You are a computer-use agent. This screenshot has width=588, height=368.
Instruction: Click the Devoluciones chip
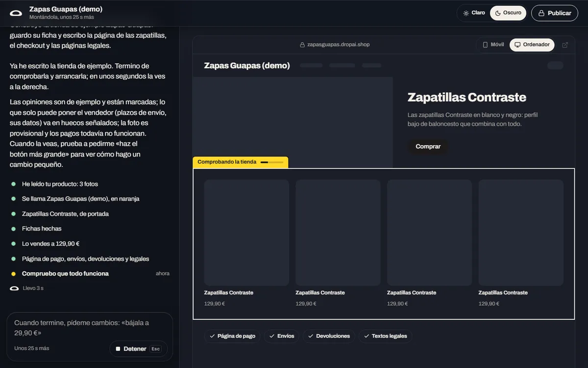pos(329,336)
